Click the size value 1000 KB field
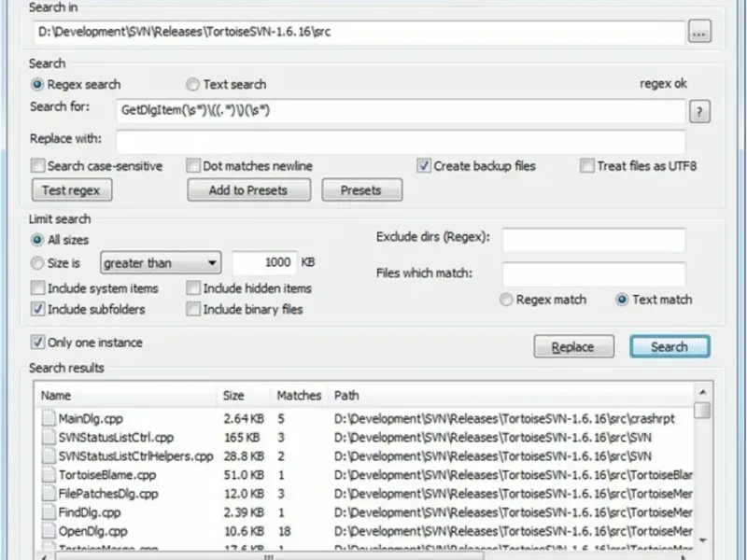Image resolution: width=747 pixels, height=560 pixels. click(264, 263)
